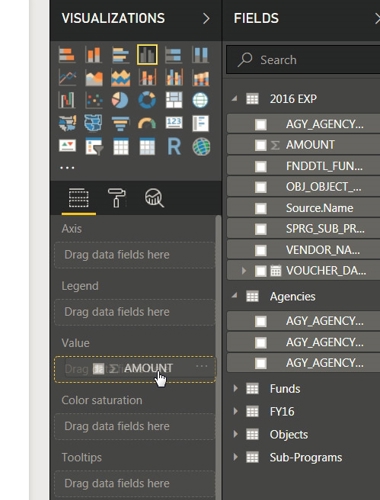
Task: Select the 100% stacked column chart visual
Action: point(200,55)
